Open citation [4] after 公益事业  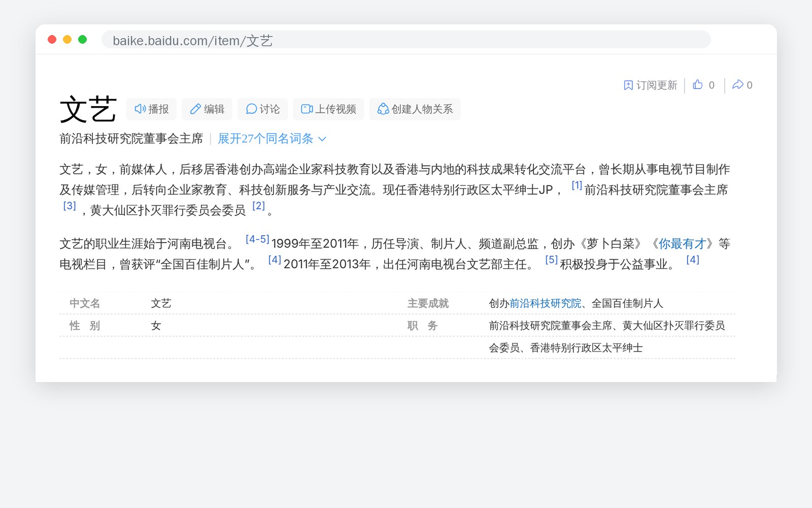pos(693,260)
